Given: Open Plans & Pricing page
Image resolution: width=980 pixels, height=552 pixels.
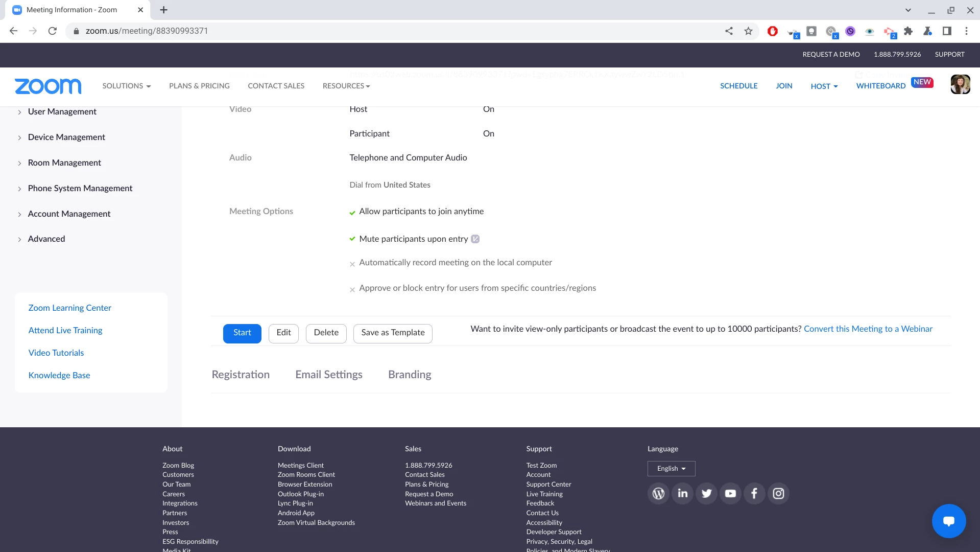Looking at the screenshot, I should (199, 86).
